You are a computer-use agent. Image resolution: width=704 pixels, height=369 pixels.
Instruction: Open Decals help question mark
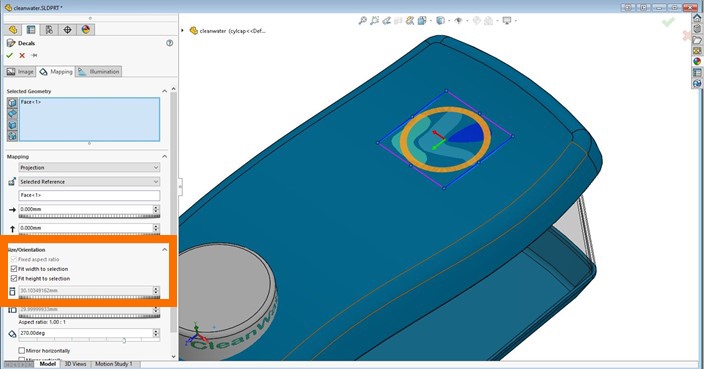click(x=169, y=43)
